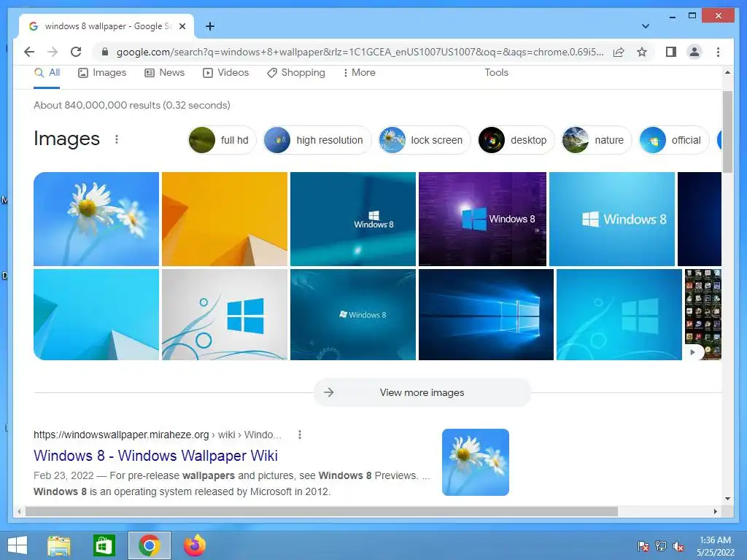Open network status tray icon
The height and width of the screenshot is (560, 747).
pyautogui.click(x=661, y=546)
